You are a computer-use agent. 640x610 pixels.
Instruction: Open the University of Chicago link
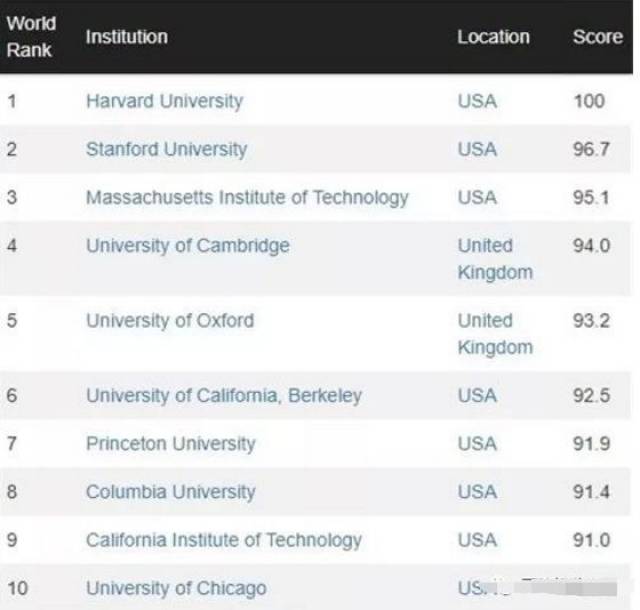[176, 588]
